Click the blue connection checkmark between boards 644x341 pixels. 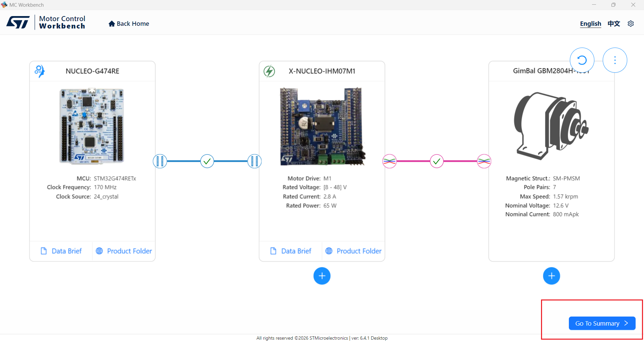(x=207, y=161)
